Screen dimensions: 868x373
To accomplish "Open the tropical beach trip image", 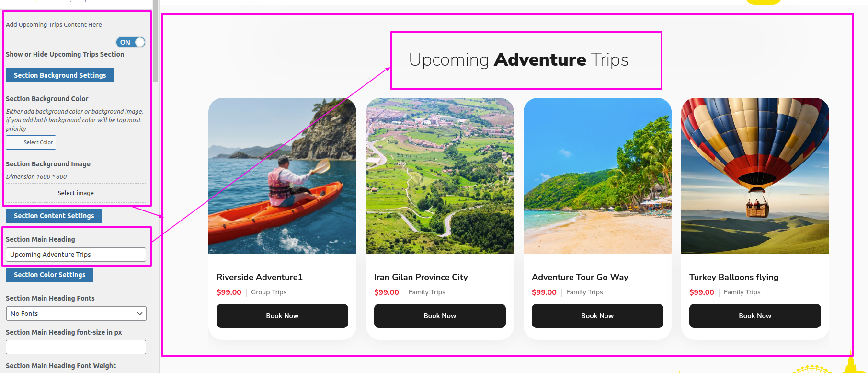I will pos(597,176).
